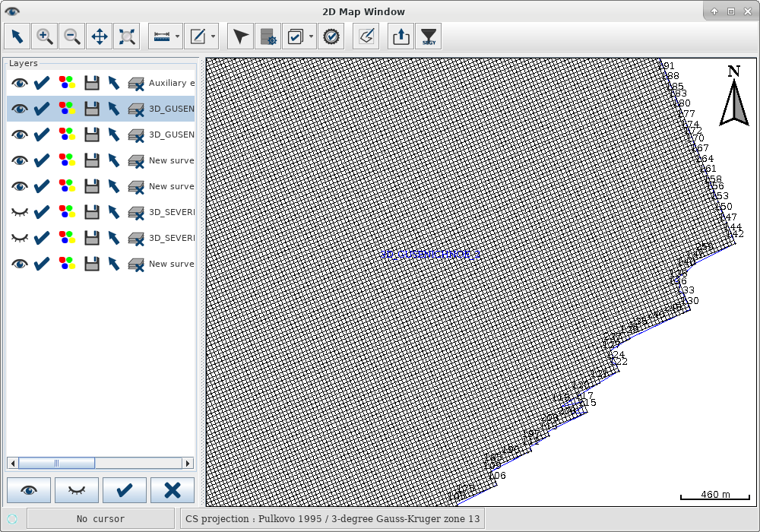The height and width of the screenshot is (532, 760).
Task: Save the bottom New surve layer
Action: pyautogui.click(x=92, y=264)
